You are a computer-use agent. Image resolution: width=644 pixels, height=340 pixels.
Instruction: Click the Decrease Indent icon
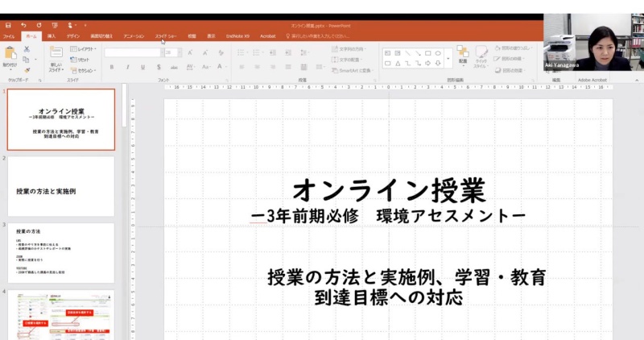pyautogui.click(x=273, y=52)
